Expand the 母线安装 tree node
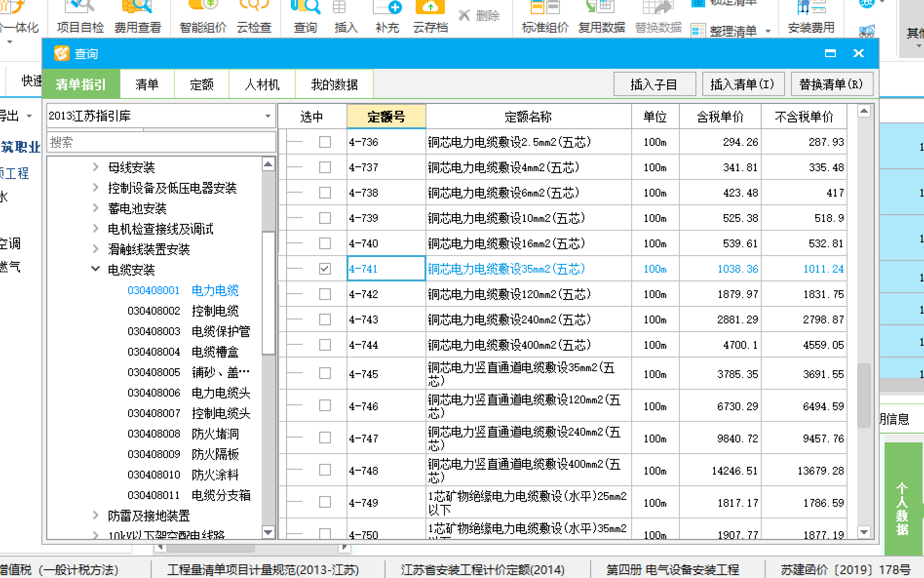The width and height of the screenshot is (924, 578). pos(96,167)
